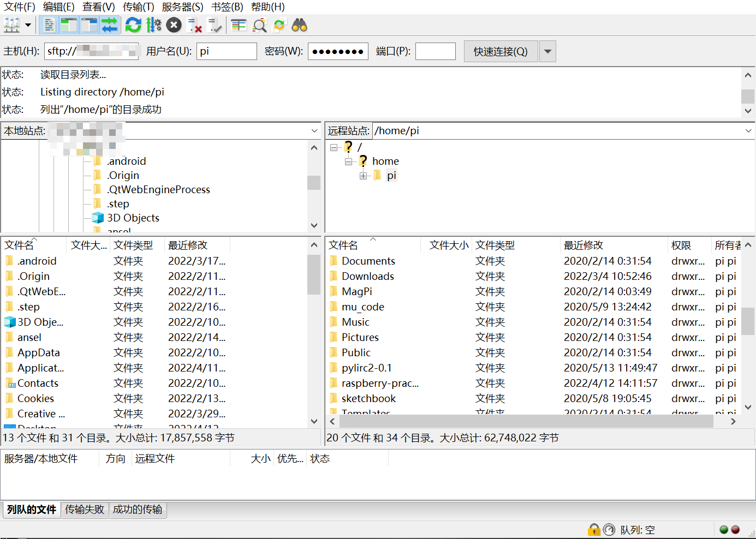The image size is (756, 539).
Task: Toggle the remote directory tree display
Action: pos(89,25)
